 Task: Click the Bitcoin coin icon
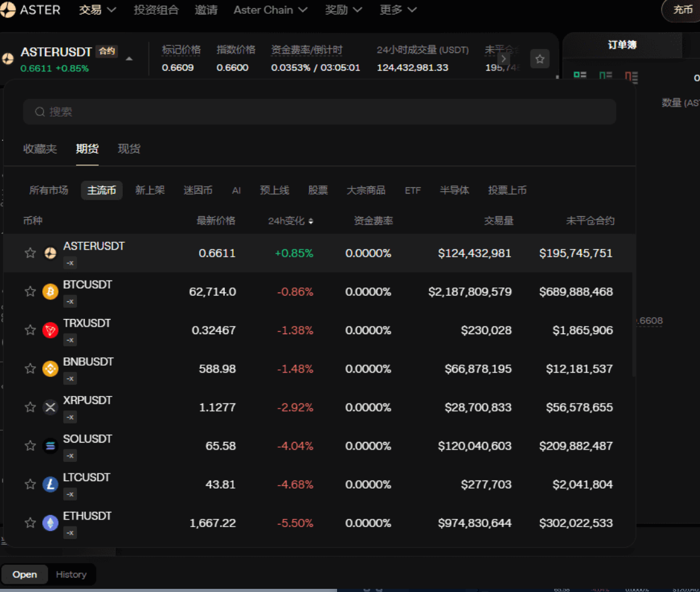tap(50, 292)
